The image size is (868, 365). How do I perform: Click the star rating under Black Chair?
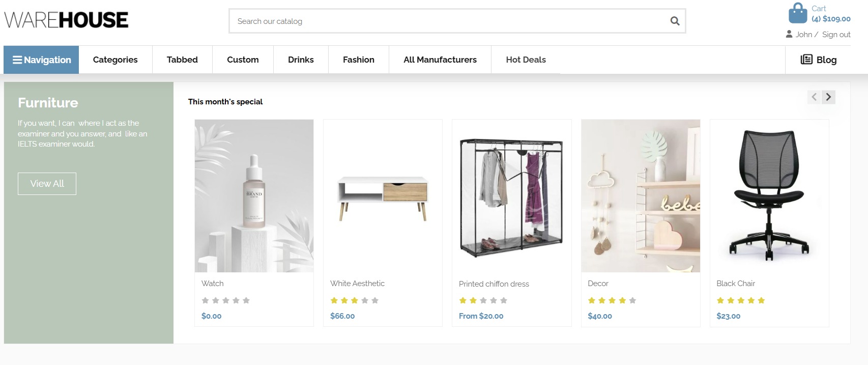click(x=740, y=300)
